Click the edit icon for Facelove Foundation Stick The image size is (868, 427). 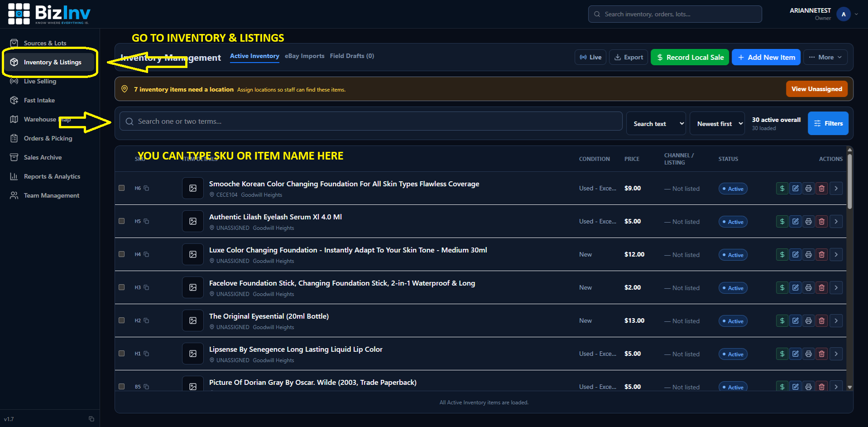click(x=795, y=287)
